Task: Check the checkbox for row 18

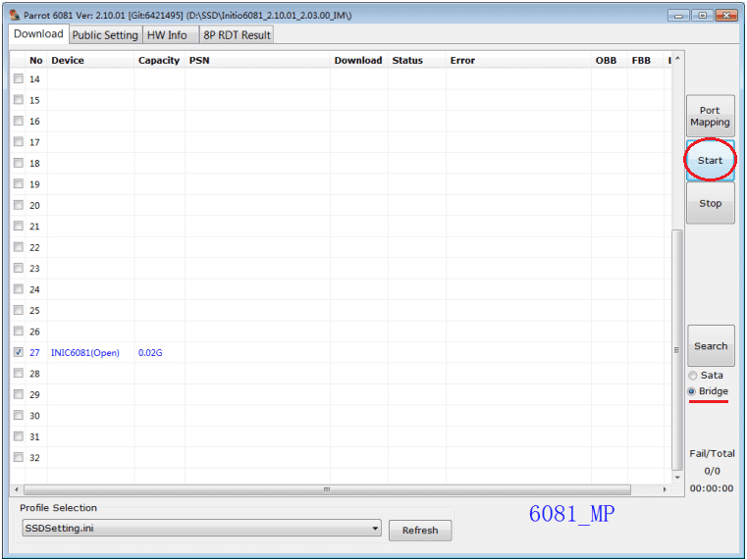Action: tap(18, 163)
